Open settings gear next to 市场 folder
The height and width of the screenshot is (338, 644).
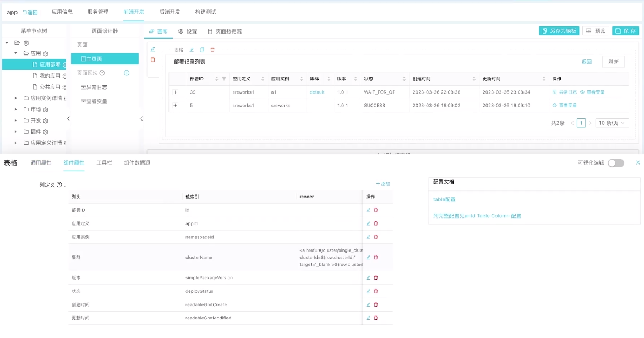[x=46, y=110]
